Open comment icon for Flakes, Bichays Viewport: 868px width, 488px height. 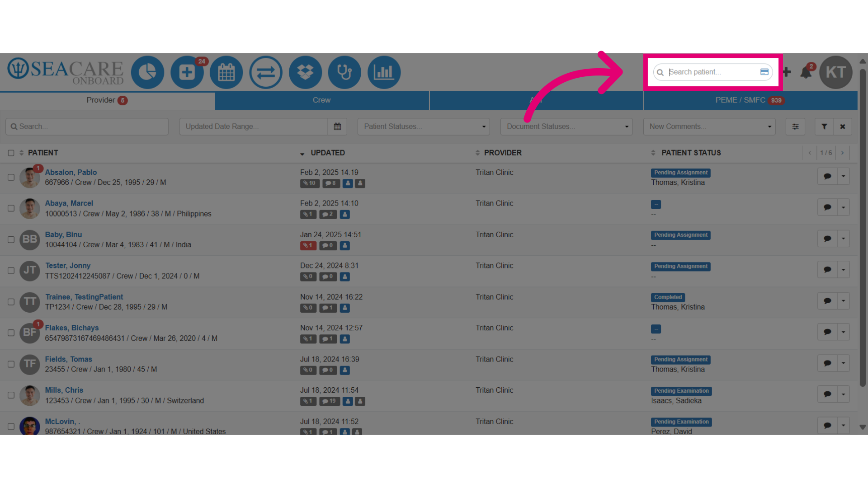point(827,332)
